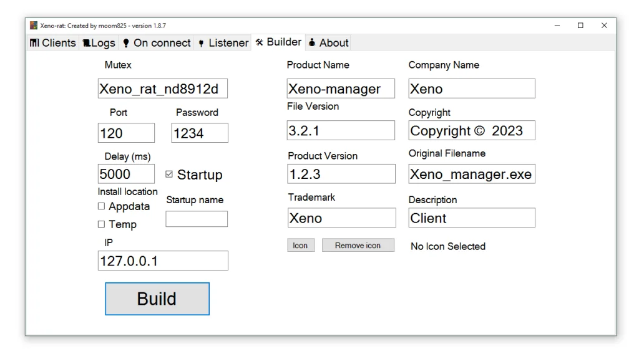This screenshot has height=364, width=639.
Task: Click the Port input box
Action: [126, 133]
